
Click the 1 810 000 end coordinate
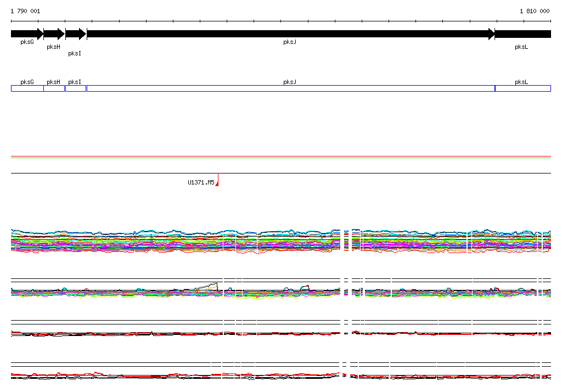(x=535, y=11)
